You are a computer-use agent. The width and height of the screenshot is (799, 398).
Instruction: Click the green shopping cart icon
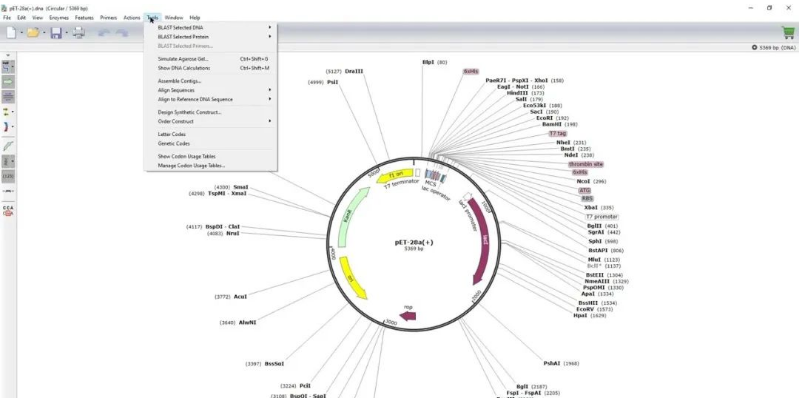click(788, 33)
